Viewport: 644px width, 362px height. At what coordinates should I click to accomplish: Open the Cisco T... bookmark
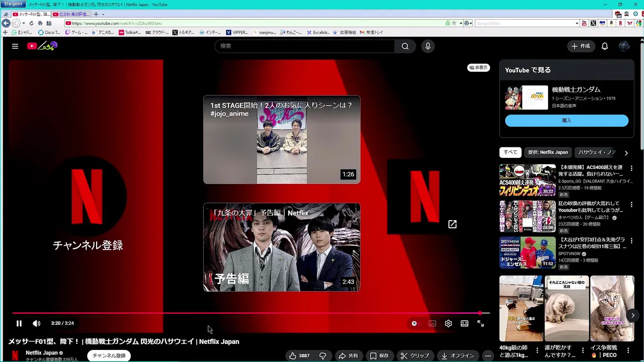click(x=49, y=32)
